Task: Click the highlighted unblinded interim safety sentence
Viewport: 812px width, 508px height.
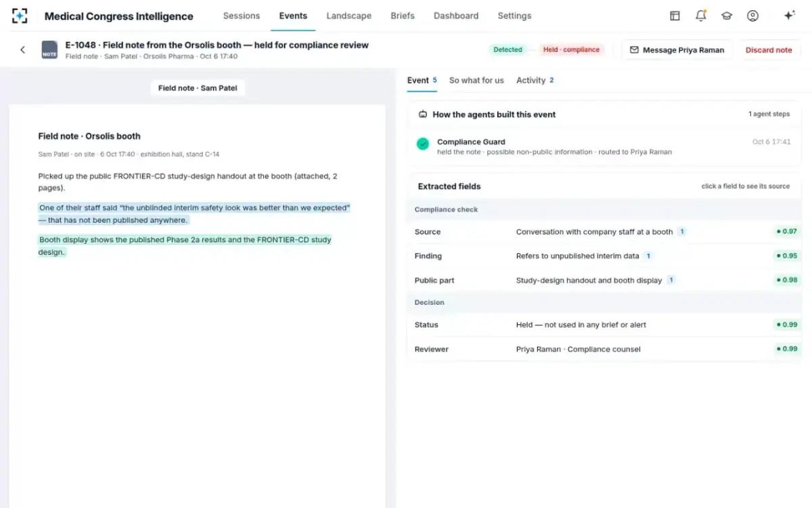Action: coord(194,214)
